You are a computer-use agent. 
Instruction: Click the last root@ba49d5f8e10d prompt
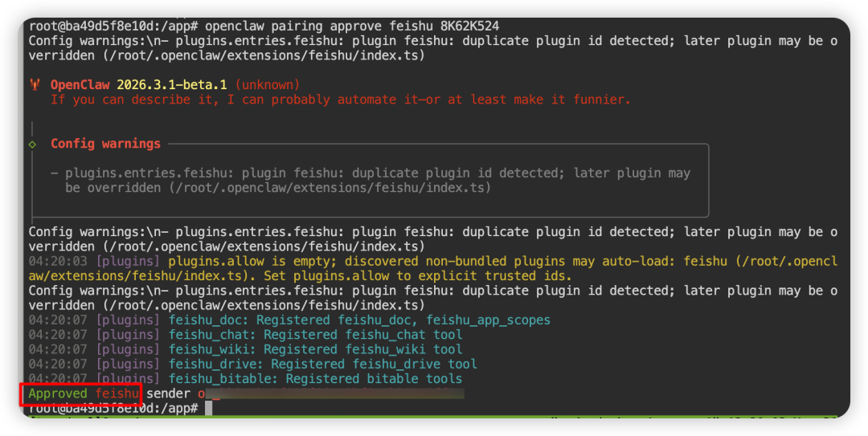point(113,408)
